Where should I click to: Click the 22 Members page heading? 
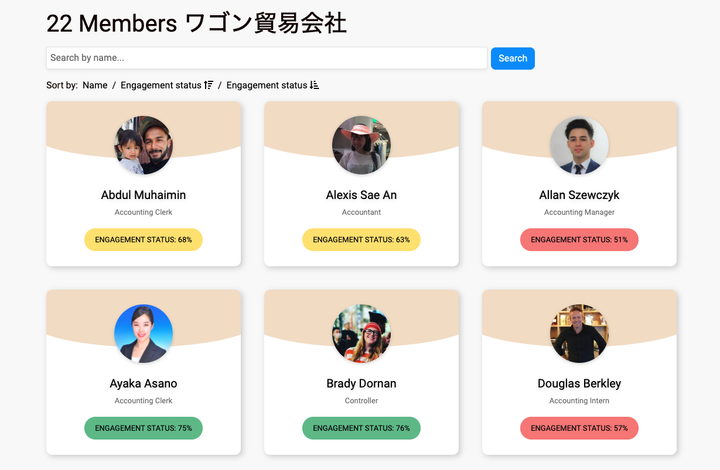tap(197, 24)
